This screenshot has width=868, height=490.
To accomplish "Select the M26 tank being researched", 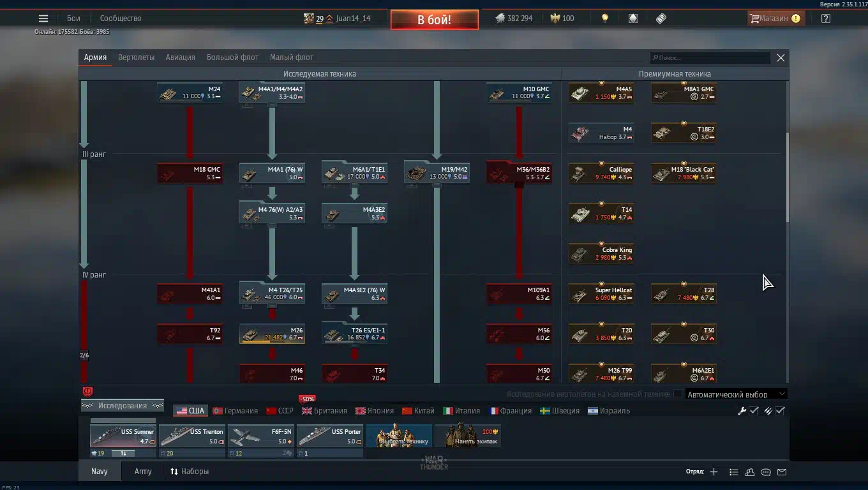I will [272, 334].
